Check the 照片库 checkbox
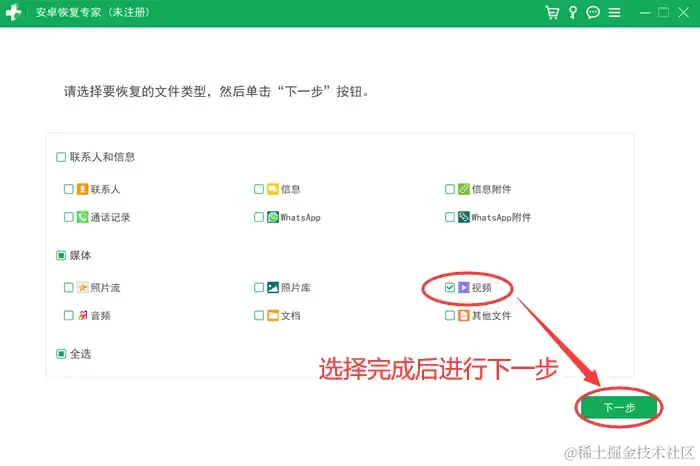 coord(259,287)
